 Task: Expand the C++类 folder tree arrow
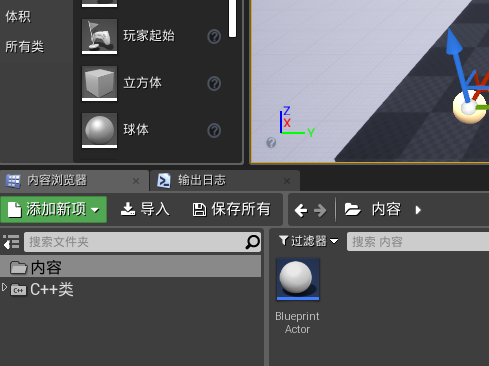point(4,287)
